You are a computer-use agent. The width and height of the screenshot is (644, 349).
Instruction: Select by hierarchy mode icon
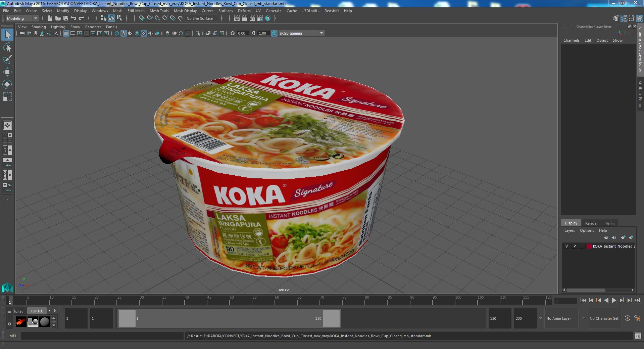coord(103,18)
